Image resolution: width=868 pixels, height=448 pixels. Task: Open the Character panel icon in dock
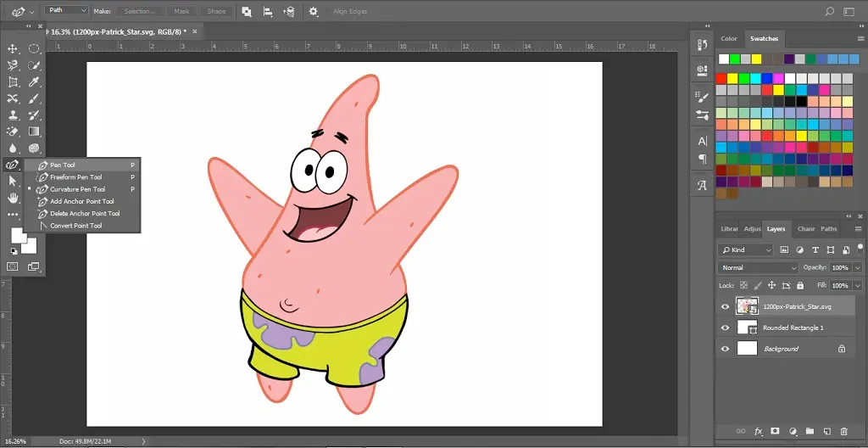click(703, 141)
